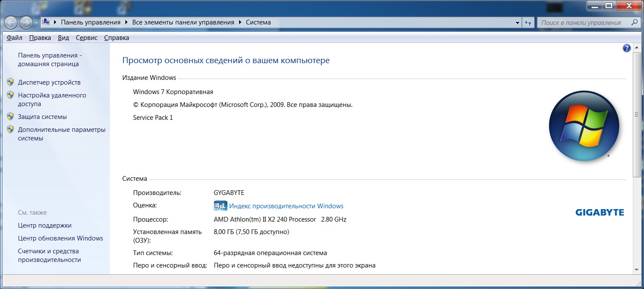Image resolution: width=644 pixels, height=289 pixels.
Task: Click the Microsoft Corp. copyright line
Action: pyautogui.click(x=243, y=105)
